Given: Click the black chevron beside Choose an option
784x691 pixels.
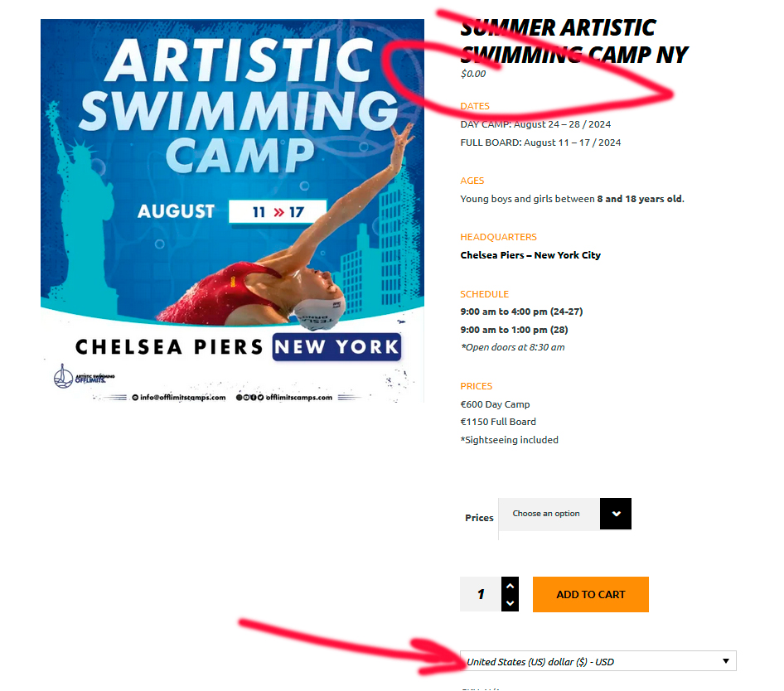Looking at the screenshot, I should pos(616,514).
